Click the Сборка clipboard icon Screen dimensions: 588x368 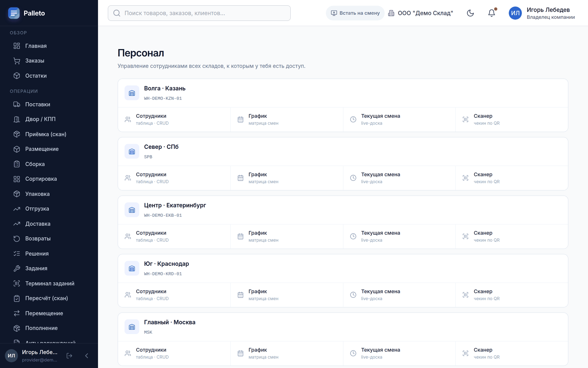click(17, 164)
